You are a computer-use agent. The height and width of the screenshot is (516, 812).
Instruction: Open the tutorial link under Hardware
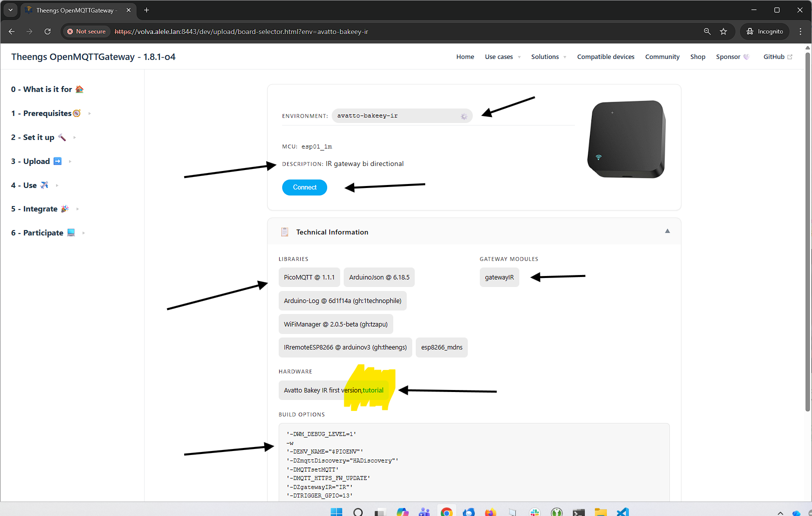[373, 390]
